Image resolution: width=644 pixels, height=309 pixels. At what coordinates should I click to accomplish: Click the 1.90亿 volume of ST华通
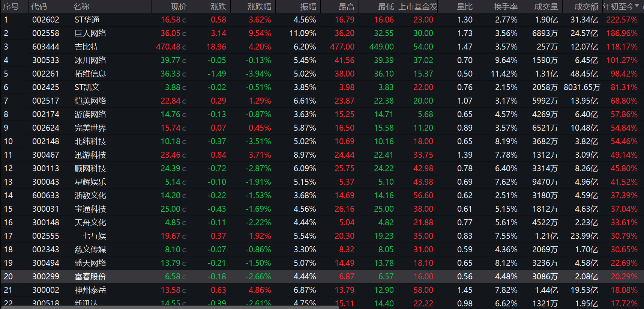tap(546, 20)
